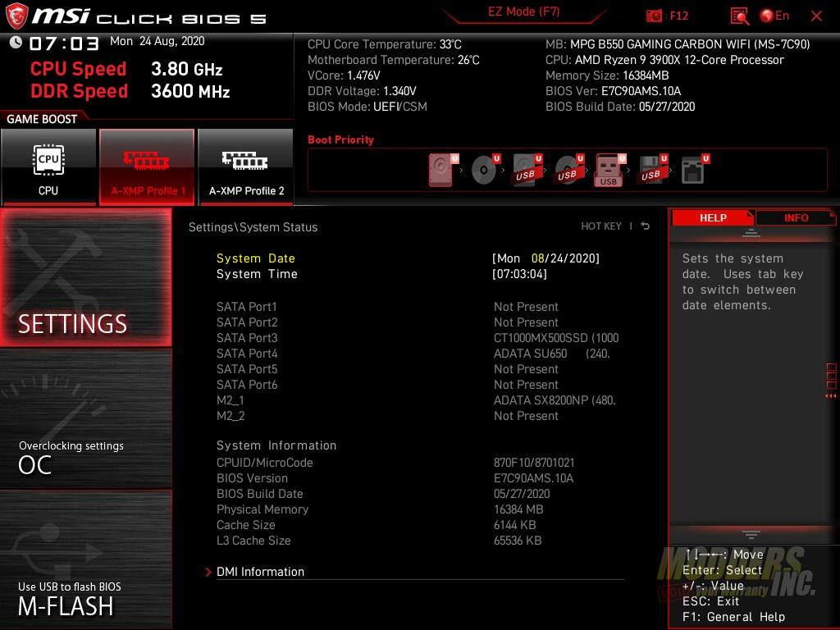This screenshot has width=840, height=630.
Task: Click the ADATA SU650 drive value
Action: (x=552, y=353)
